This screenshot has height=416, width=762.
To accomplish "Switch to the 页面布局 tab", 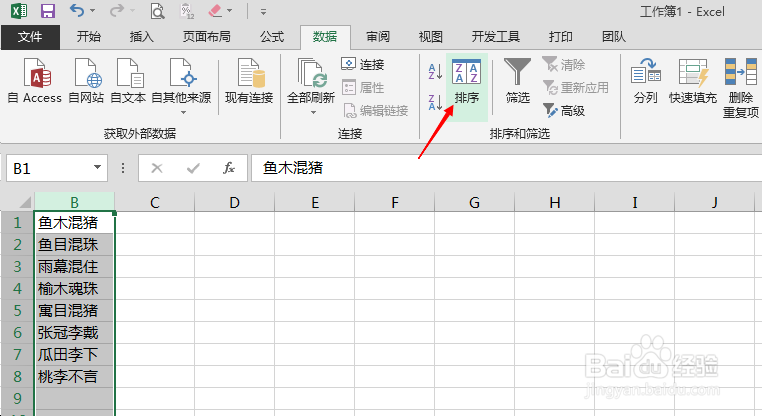I will click(x=207, y=37).
